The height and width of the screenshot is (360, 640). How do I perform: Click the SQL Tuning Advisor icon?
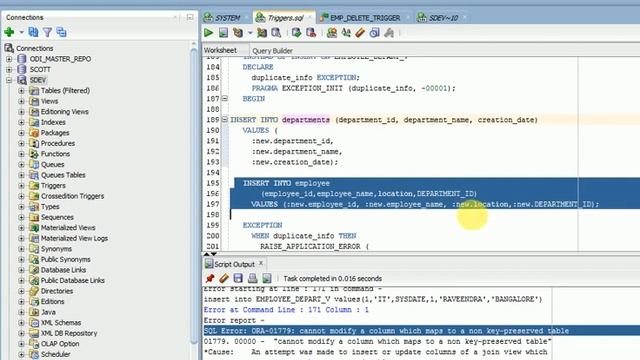click(276, 33)
